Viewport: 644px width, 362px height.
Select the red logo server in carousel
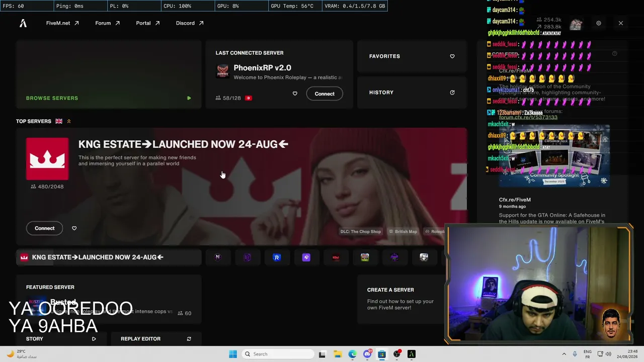[x=336, y=257]
